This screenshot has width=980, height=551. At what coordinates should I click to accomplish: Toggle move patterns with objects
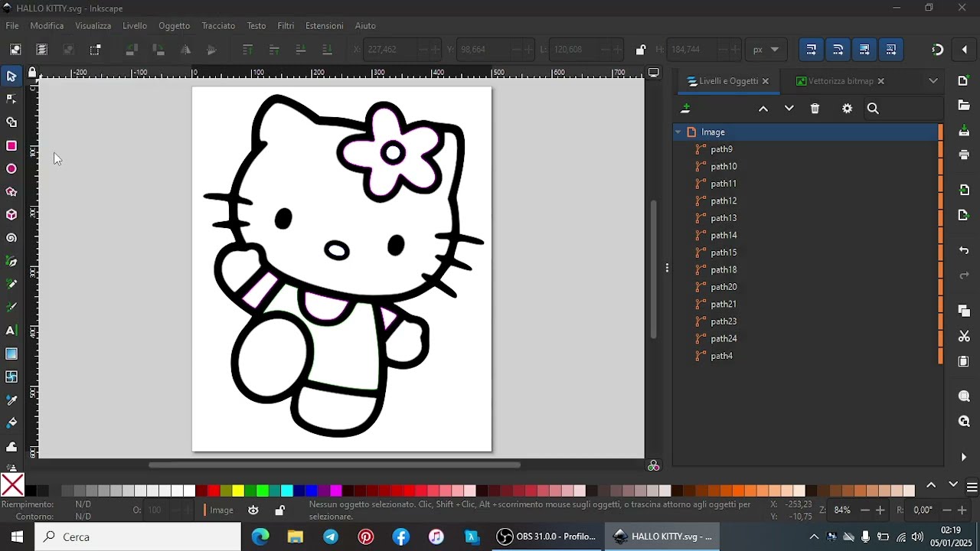(x=891, y=50)
